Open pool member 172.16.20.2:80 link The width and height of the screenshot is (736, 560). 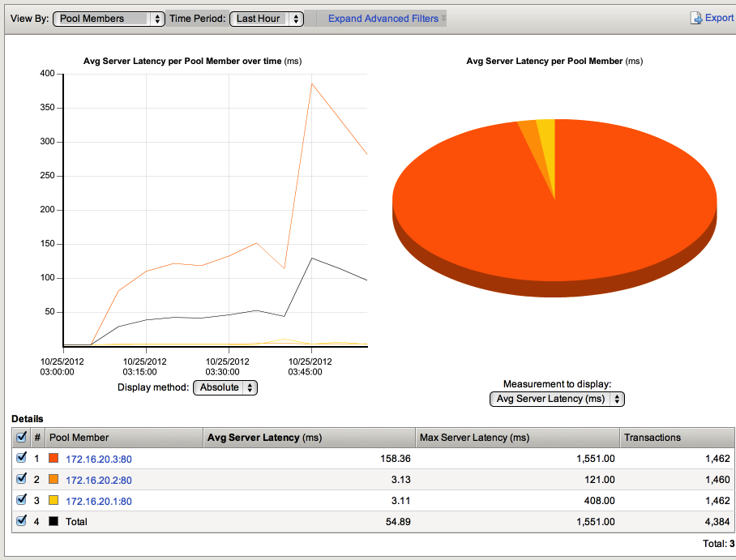click(x=98, y=480)
